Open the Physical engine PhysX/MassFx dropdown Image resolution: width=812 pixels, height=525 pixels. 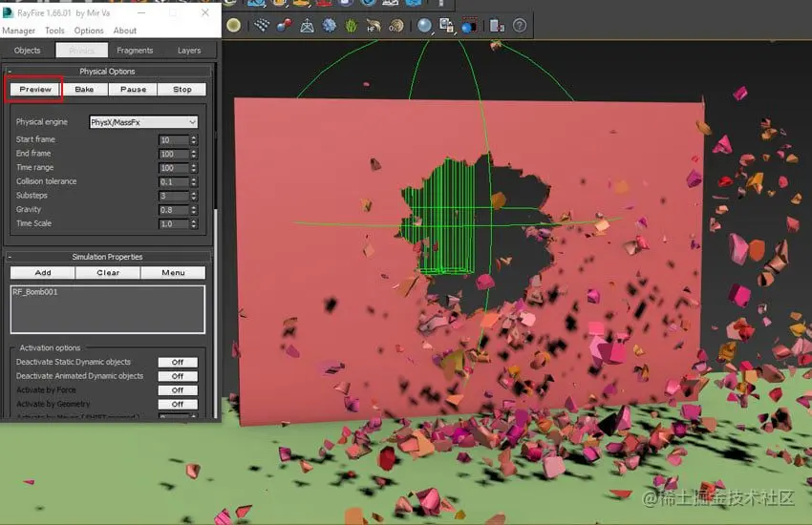[x=143, y=122]
